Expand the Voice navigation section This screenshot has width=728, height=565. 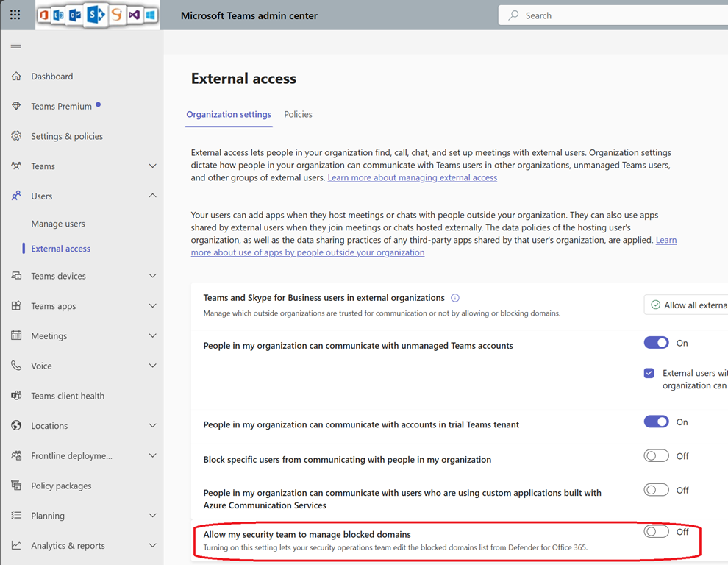tap(152, 366)
